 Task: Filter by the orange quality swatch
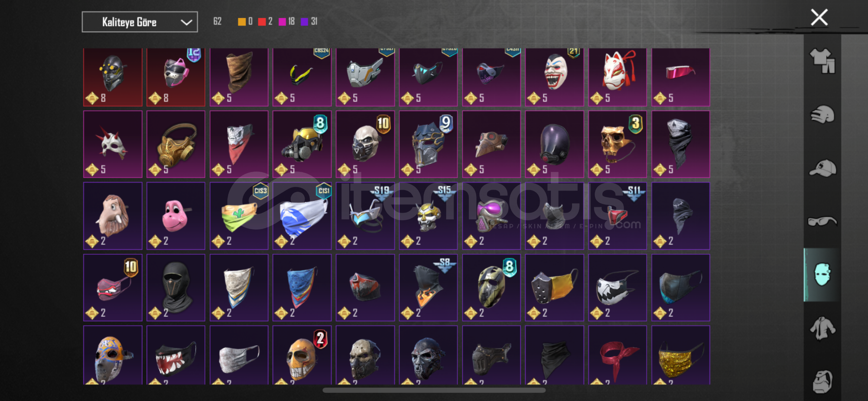[x=242, y=22]
